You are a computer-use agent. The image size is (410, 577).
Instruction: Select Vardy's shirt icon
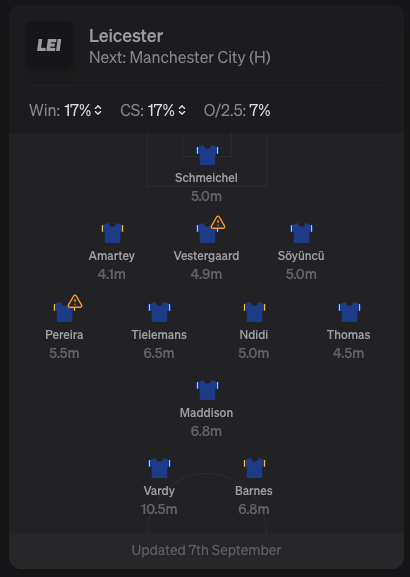click(159, 468)
